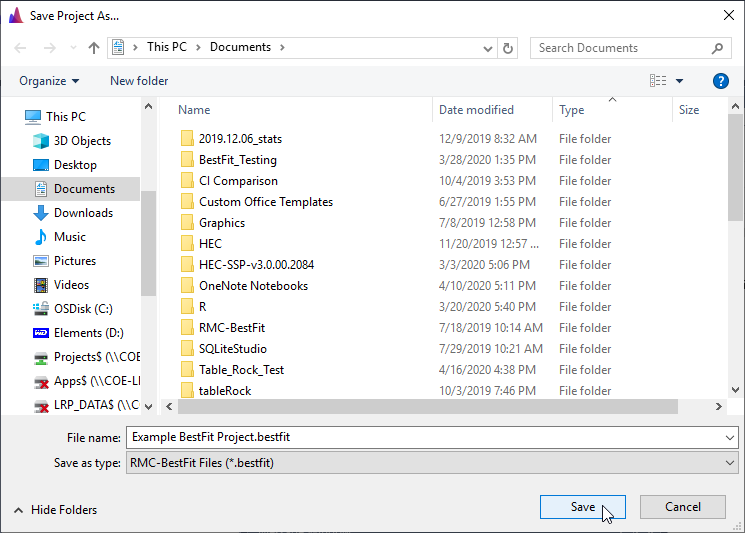Open the Organize dropdown menu
The height and width of the screenshot is (533, 745).
click(49, 81)
